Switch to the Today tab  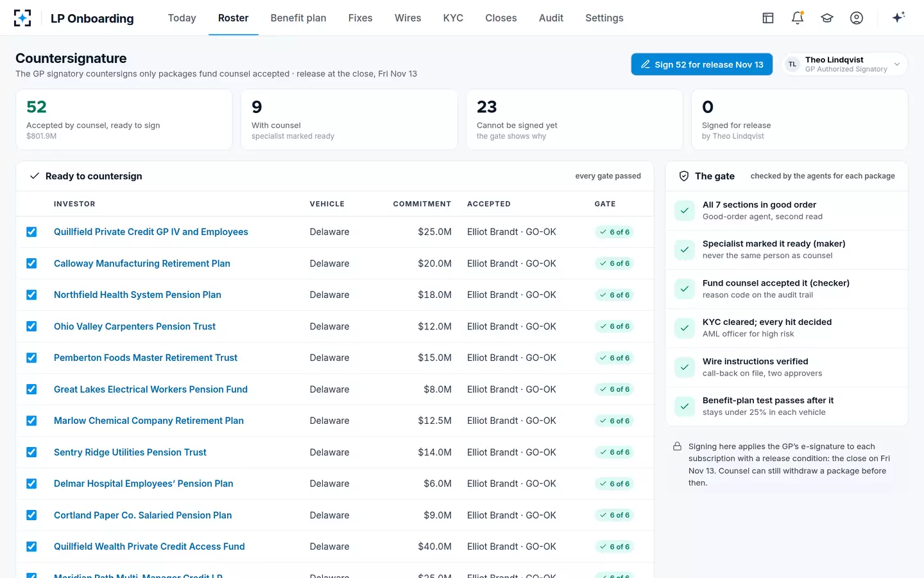click(x=182, y=18)
